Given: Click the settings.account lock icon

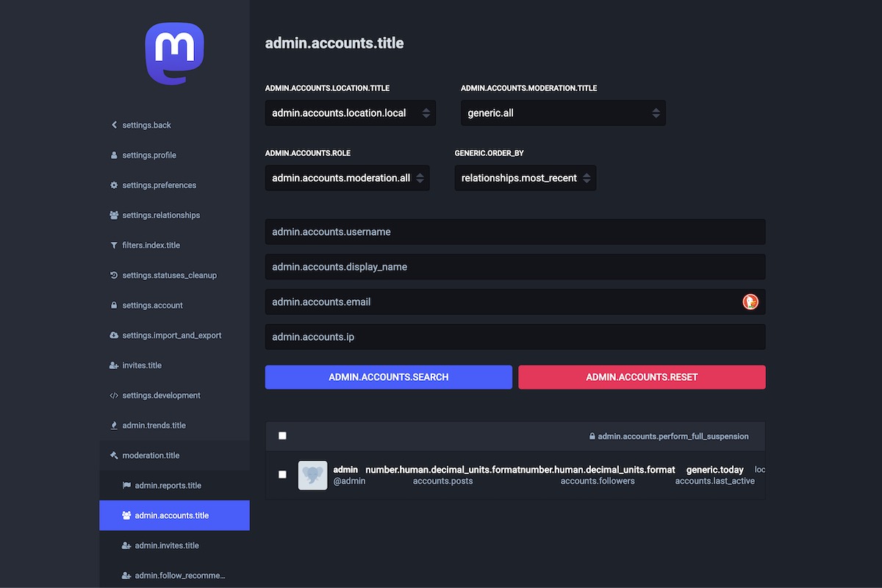Looking at the screenshot, I should tap(114, 305).
